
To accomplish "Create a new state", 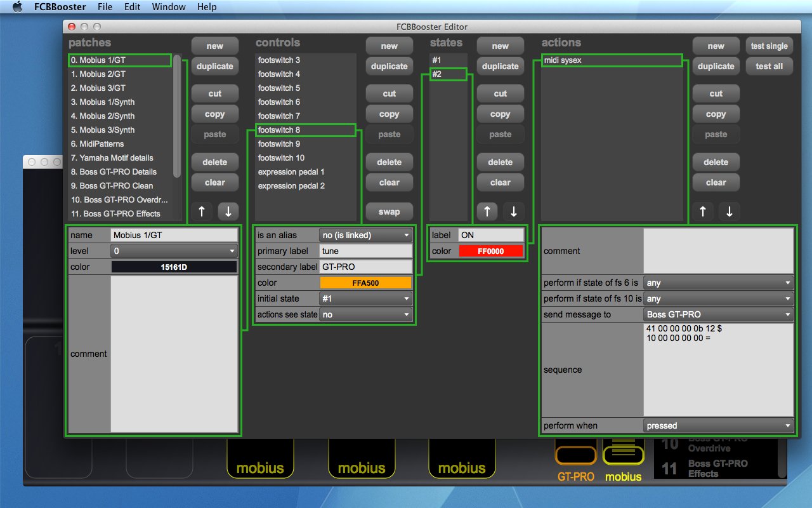I will pos(501,46).
